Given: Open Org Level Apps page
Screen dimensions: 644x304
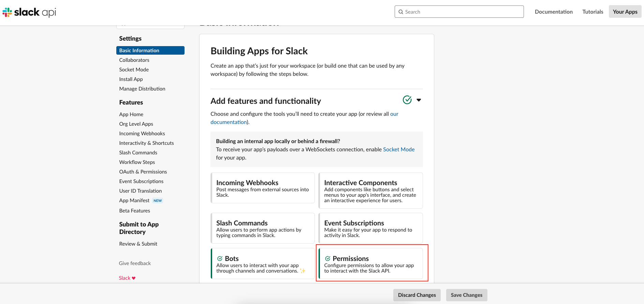Looking at the screenshot, I should coord(136,124).
